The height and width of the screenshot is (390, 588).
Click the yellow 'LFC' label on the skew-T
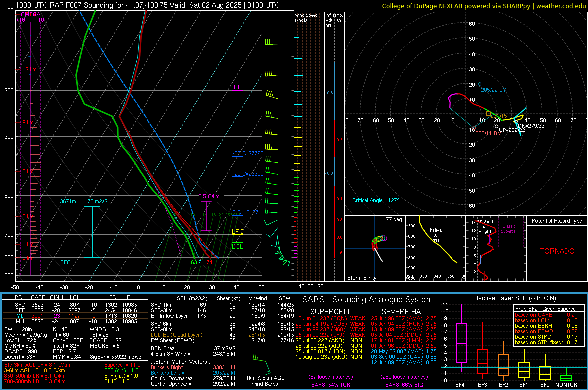[x=237, y=232]
